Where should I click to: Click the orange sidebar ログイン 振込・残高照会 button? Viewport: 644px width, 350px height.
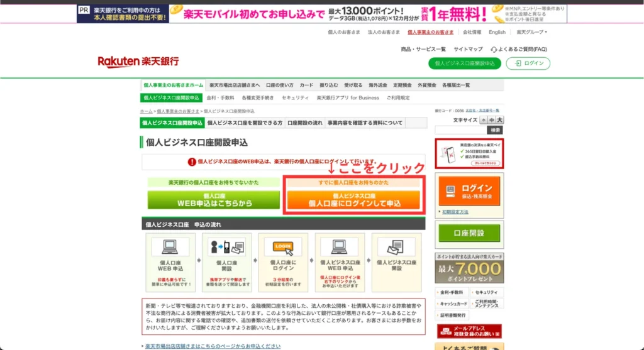click(469, 191)
